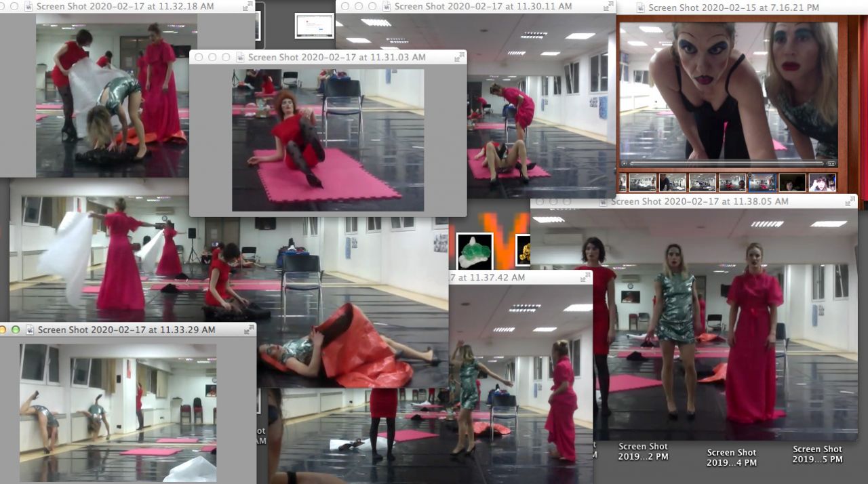Enter full screen in 11.33.29 AM window

click(249, 330)
